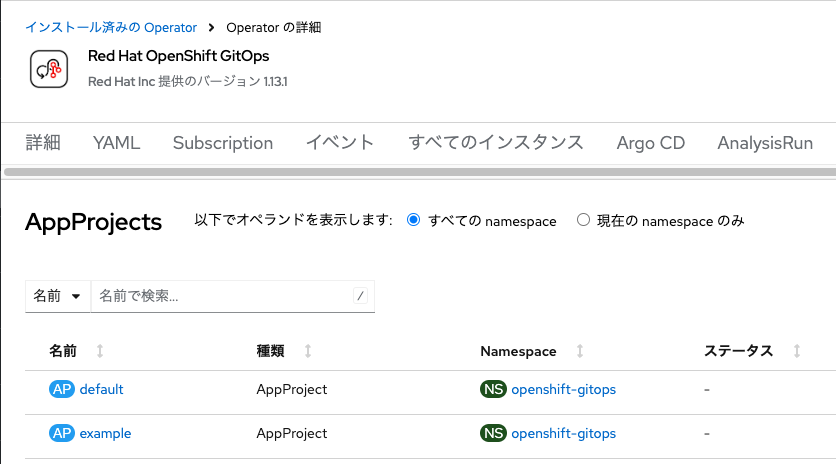Click the 名前 column header

click(63, 351)
